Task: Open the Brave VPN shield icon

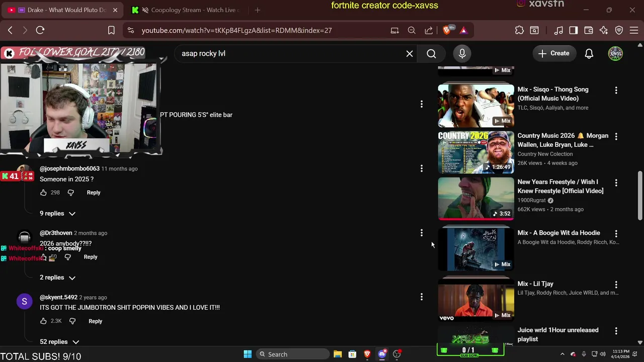Action: click(619, 30)
